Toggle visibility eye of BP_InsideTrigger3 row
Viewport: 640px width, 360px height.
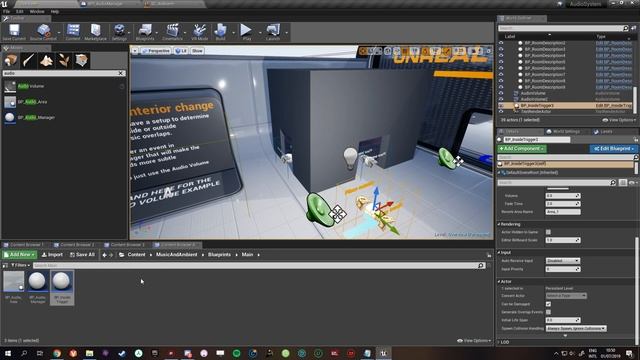[x=501, y=105]
